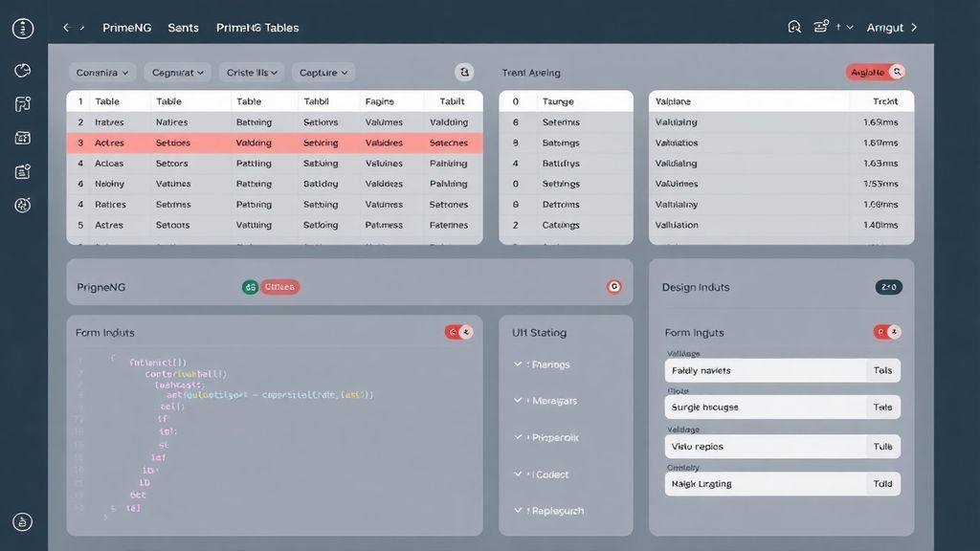Click the circular icon beside Trend Apeing header

coord(465,72)
